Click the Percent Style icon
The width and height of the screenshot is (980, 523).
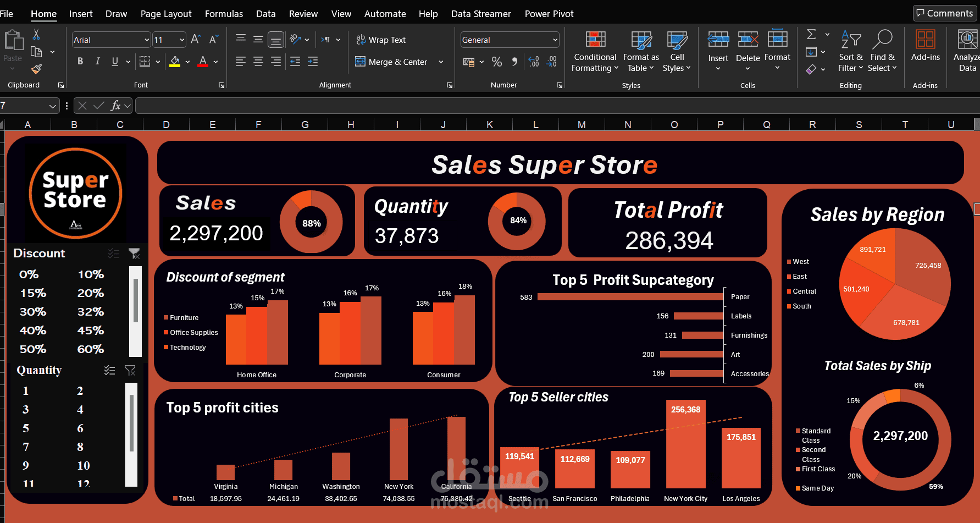pyautogui.click(x=497, y=62)
